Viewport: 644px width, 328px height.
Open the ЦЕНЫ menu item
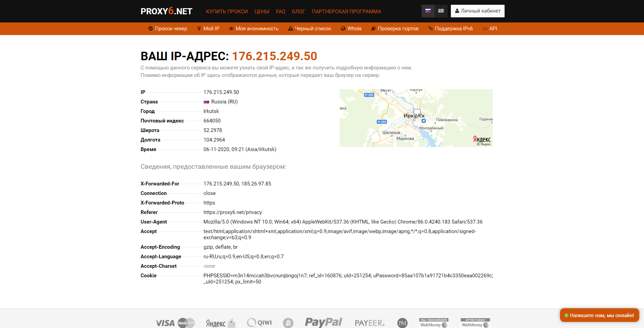tap(262, 12)
